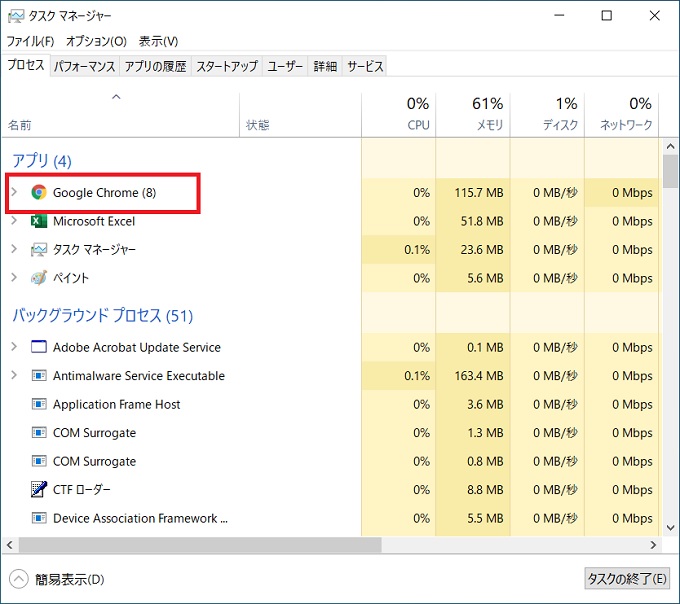Expand the Antimalware Service Executable entry

(x=14, y=375)
